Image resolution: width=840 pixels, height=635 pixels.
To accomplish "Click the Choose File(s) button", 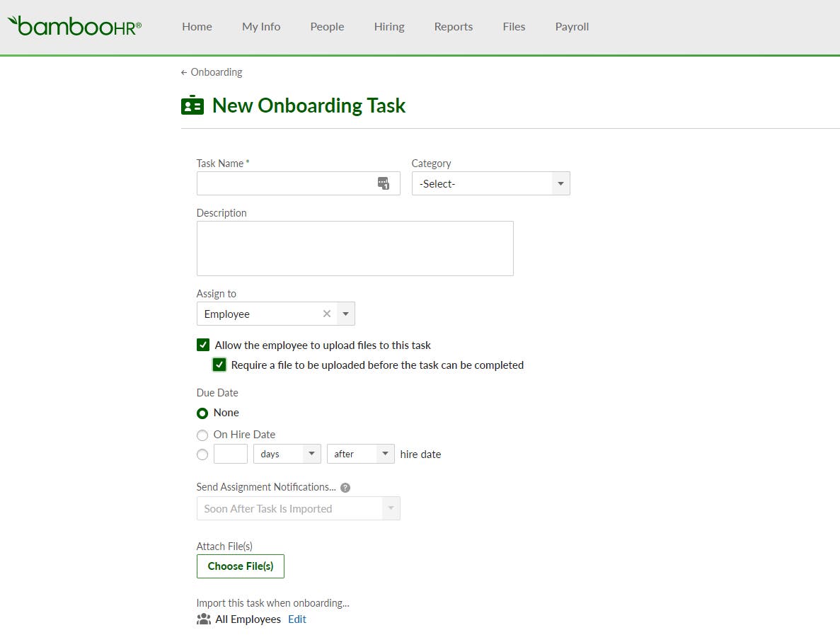I will 240,566.
